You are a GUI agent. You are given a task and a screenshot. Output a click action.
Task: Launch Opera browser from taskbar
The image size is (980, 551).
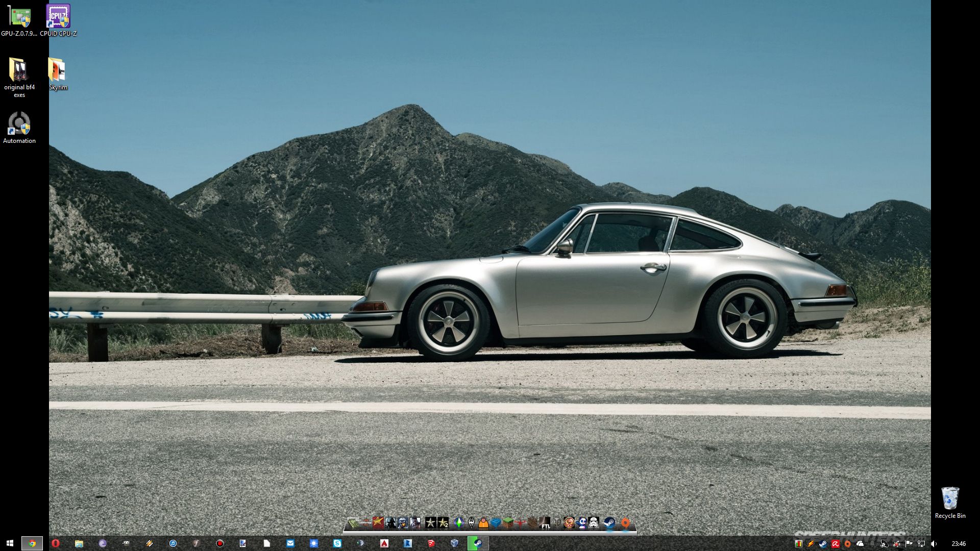click(56, 543)
